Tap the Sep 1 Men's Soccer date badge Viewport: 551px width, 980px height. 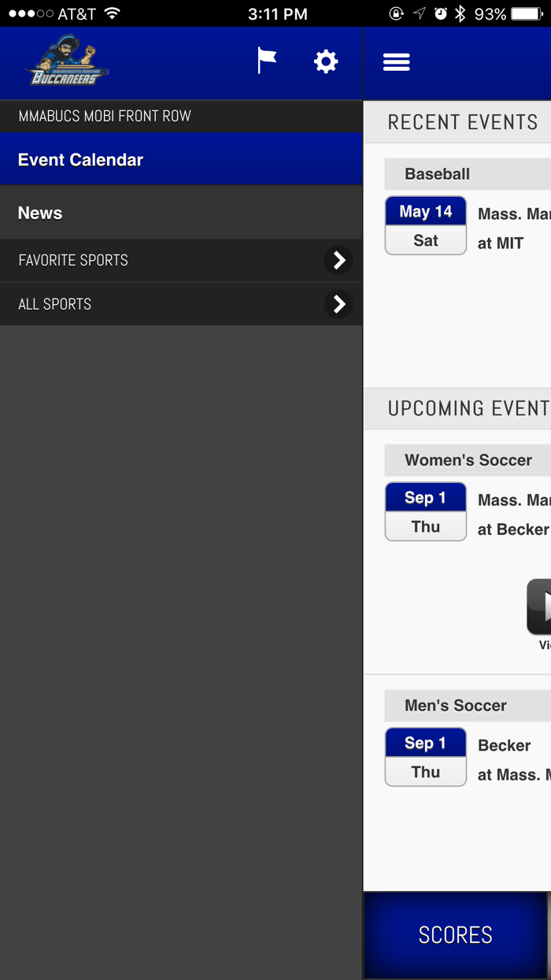tap(425, 757)
